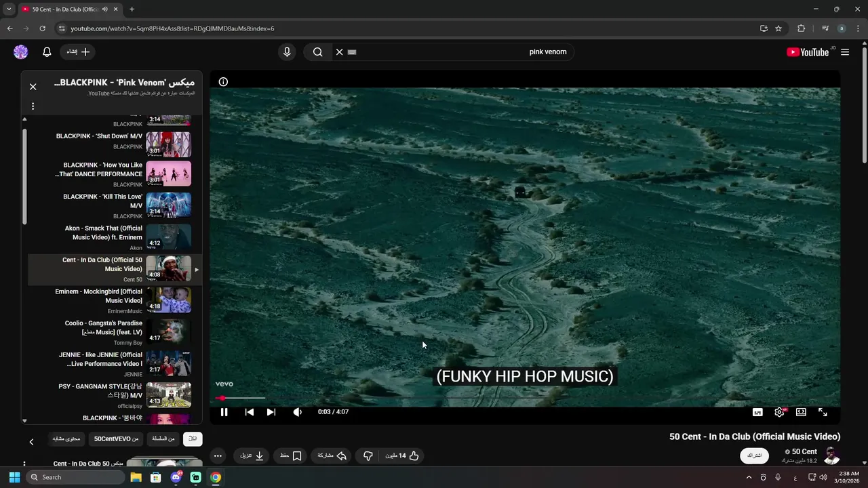The height and width of the screenshot is (488, 868).
Task: Toggle theater mode
Action: pos(801,412)
